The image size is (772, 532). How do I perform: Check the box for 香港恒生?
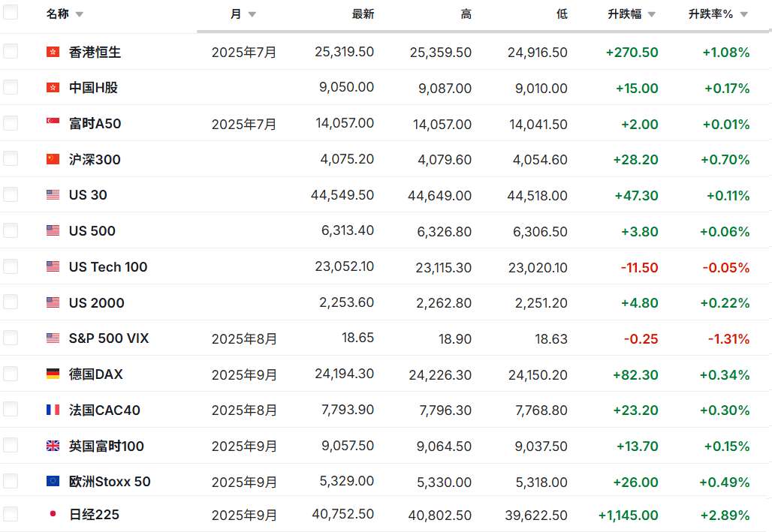[11, 51]
